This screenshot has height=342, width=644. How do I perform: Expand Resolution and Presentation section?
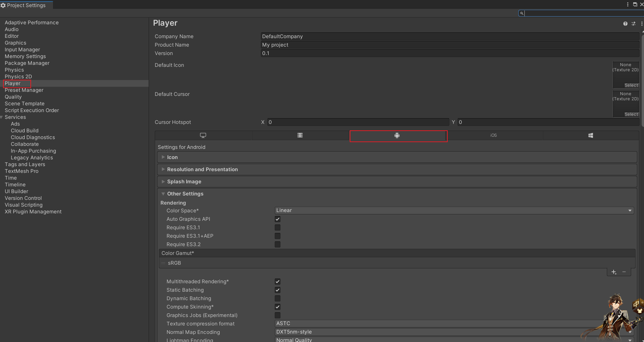[x=397, y=169]
